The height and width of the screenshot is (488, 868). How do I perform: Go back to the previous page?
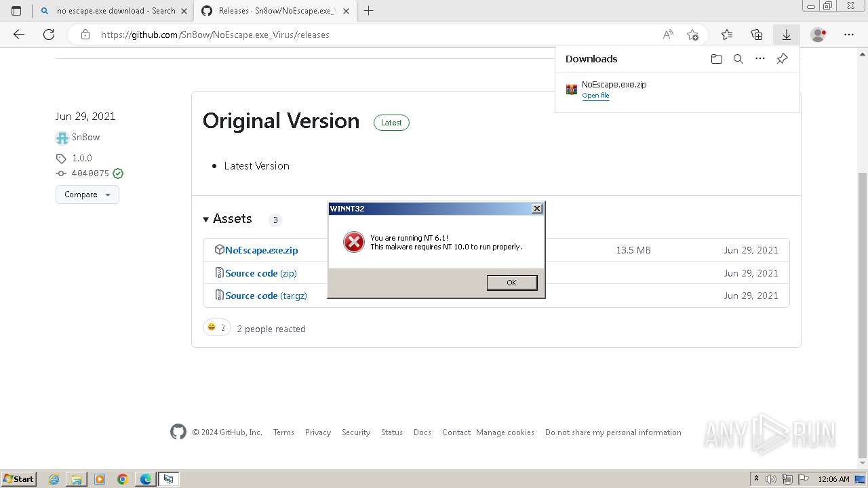(19, 35)
